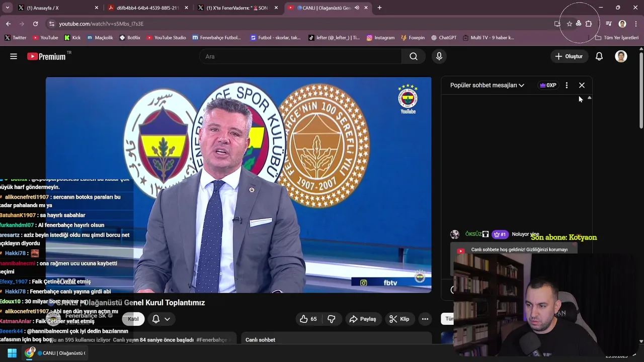Click the Oluştur create button
This screenshot has width=644, height=362.
[569, 56]
